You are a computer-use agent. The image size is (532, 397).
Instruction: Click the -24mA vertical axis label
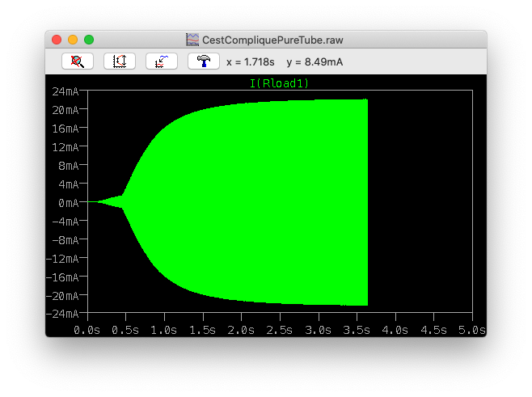coord(62,314)
